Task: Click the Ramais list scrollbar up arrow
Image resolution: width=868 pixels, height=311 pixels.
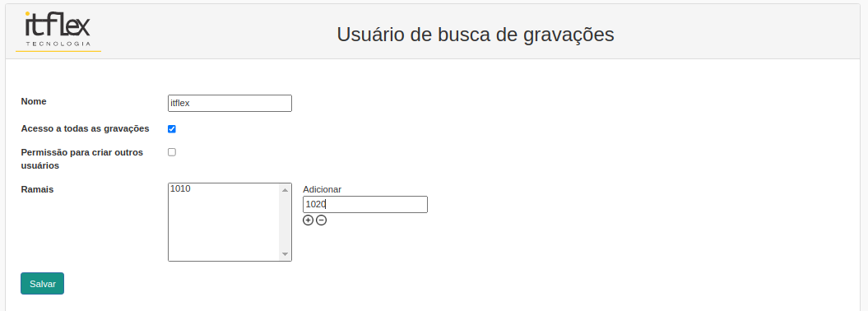Action: pos(285,190)
